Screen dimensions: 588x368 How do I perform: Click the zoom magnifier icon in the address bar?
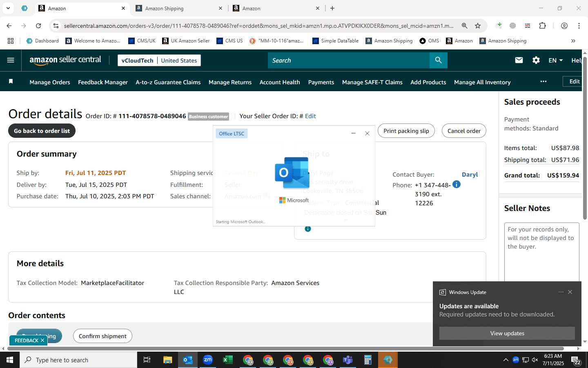(x=465, y=26)
